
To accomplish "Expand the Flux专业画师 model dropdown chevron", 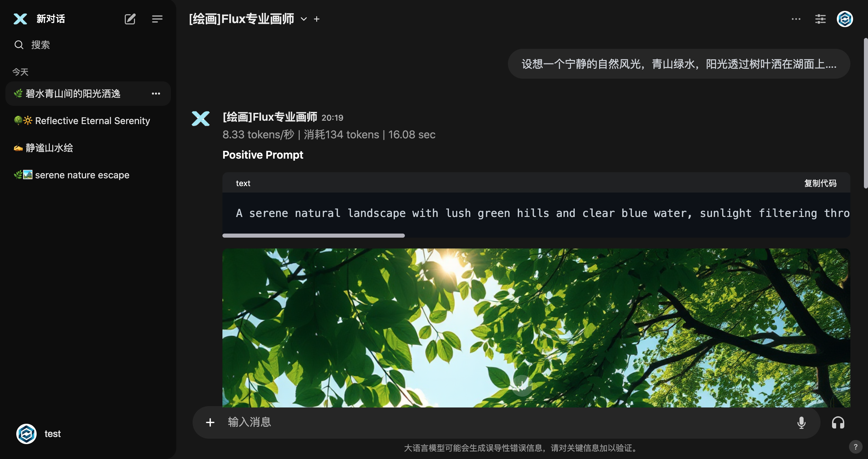I will click(x=304, y=19).
